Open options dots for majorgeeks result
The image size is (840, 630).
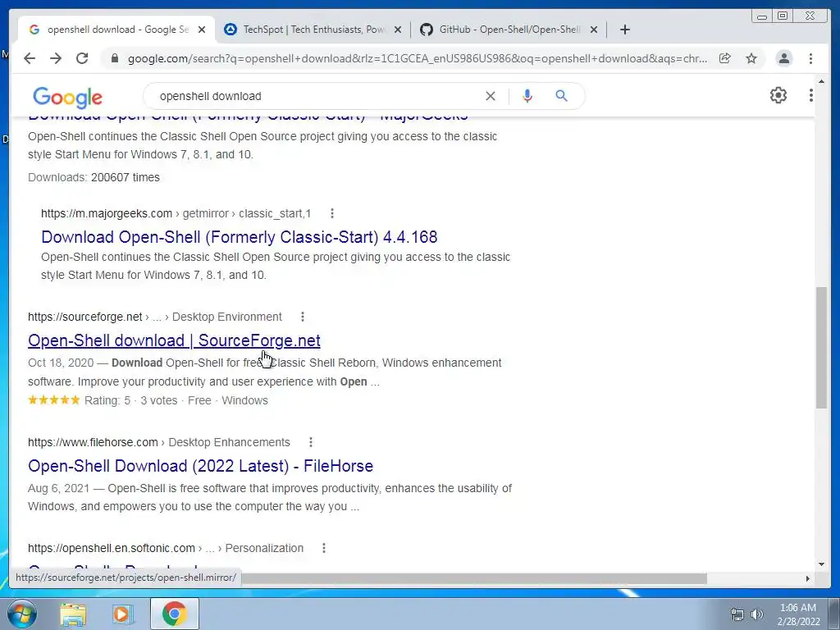click(332, 213)
